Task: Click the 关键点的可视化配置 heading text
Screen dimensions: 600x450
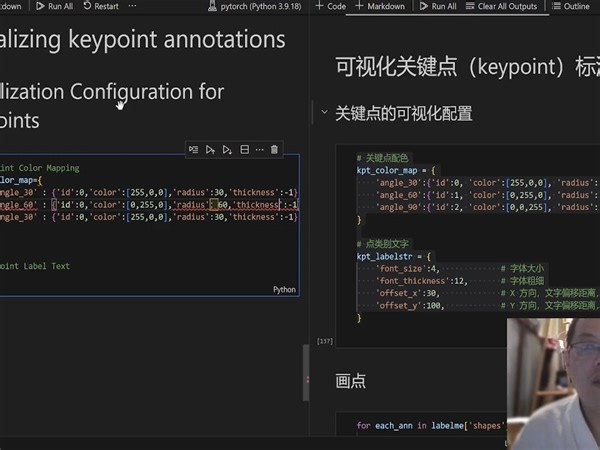Action: click(404, 113)
